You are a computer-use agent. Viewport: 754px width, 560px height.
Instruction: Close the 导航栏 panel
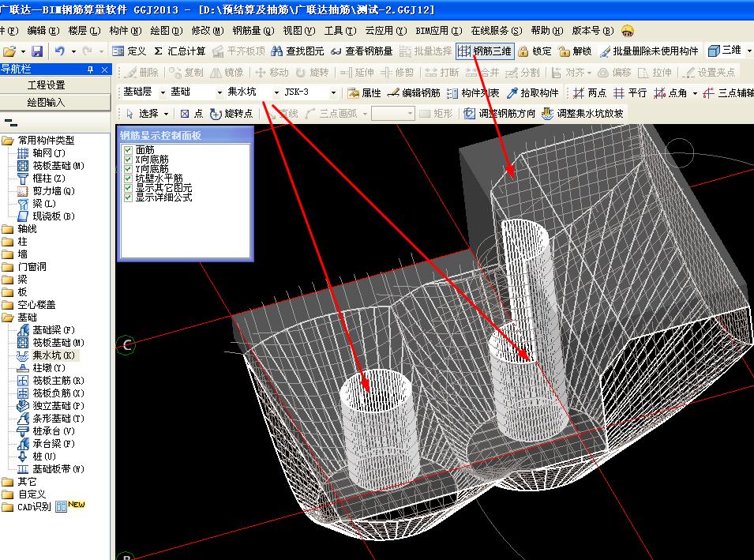105,70
